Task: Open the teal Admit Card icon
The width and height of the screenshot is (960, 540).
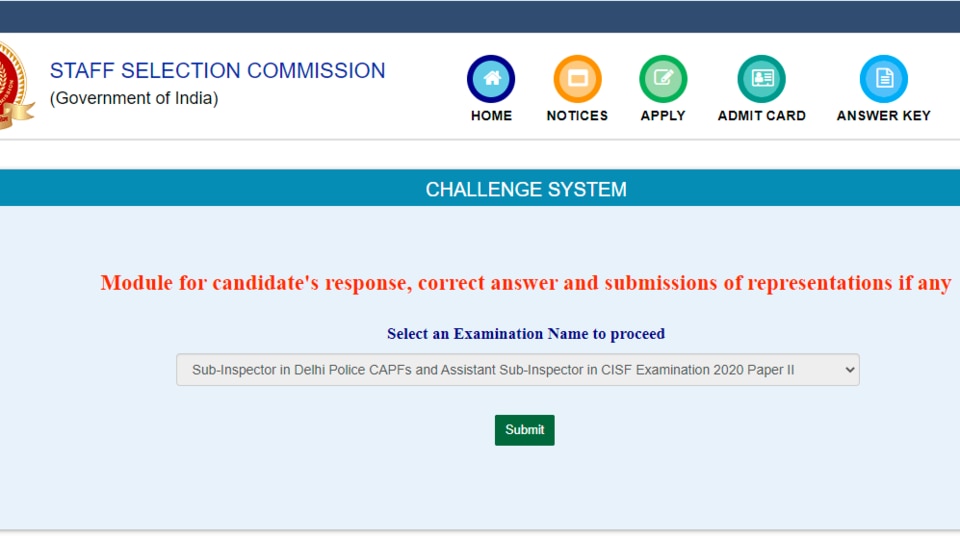Action: tap(762, 79)
